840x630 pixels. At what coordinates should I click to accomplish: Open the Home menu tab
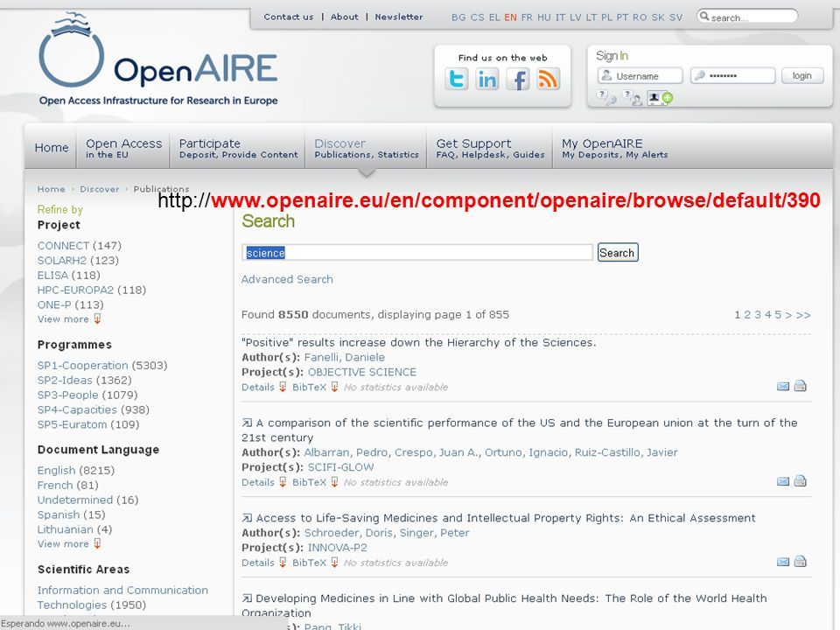pos(52,147)
